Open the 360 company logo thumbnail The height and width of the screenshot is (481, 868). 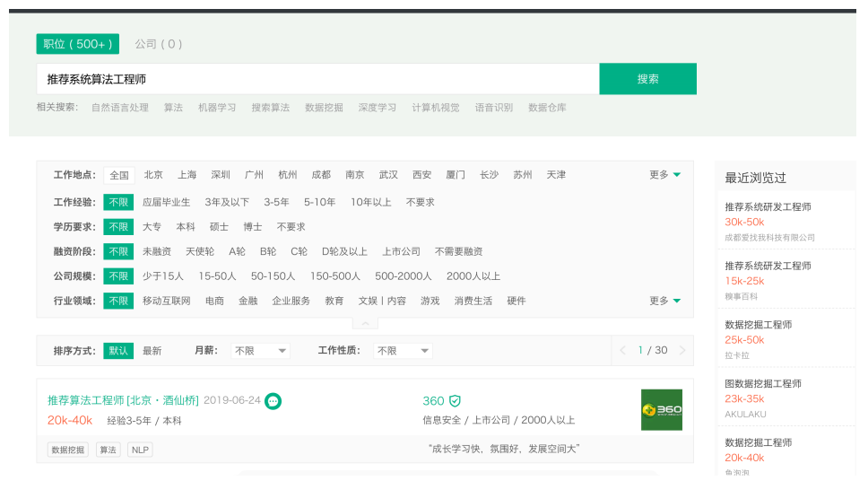tap(662, 410)
